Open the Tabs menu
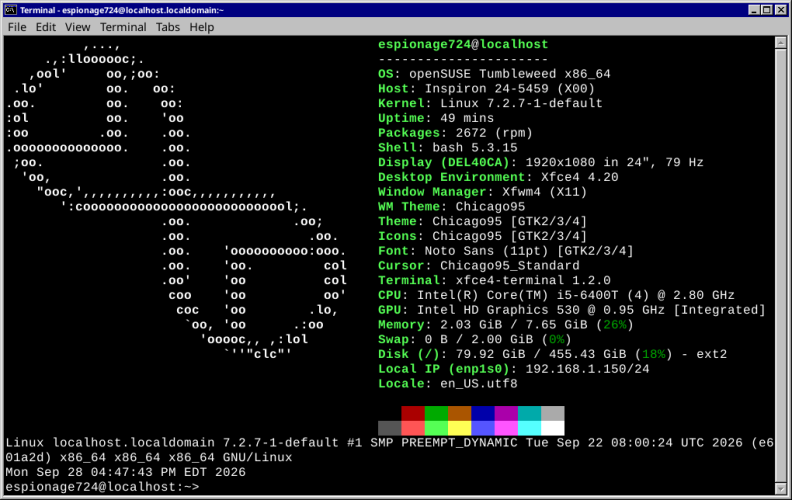792x500 pixels. [168, 27]
